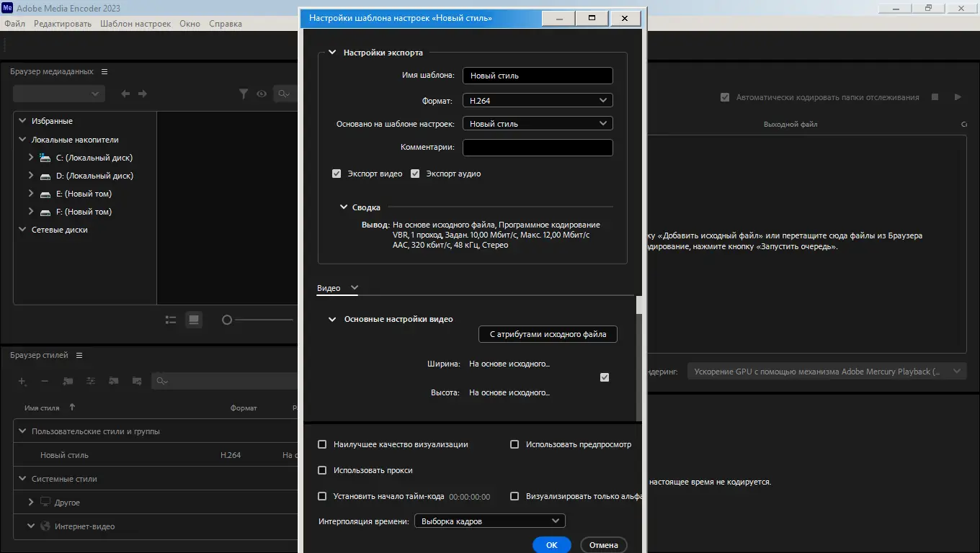Click the filter funnel icon in Media Browser
Viewport: 980px width, 553px height.
click(244, 94)
